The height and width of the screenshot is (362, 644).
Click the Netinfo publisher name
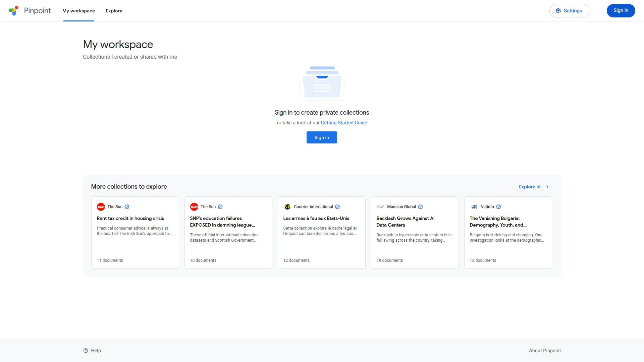coord(487,207)
